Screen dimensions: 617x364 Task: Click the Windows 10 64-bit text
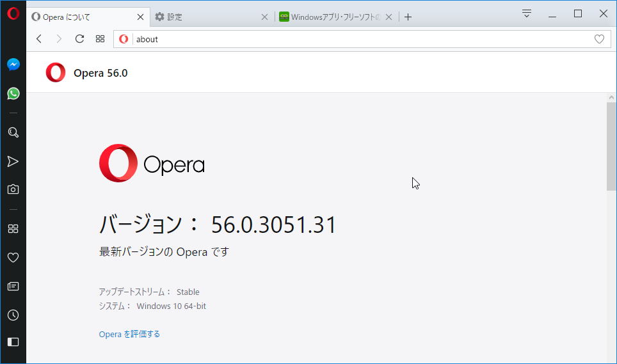pos(171,306)
